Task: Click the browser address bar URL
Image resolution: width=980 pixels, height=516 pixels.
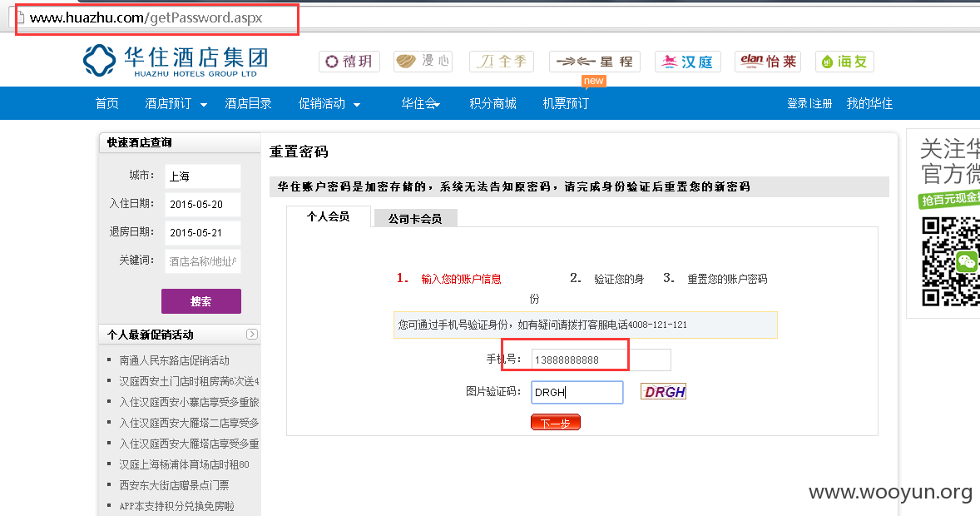Action: coord(146,17)
